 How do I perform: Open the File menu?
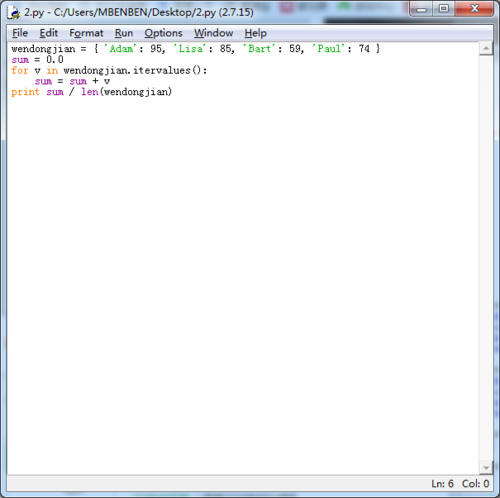pos(20,33)
